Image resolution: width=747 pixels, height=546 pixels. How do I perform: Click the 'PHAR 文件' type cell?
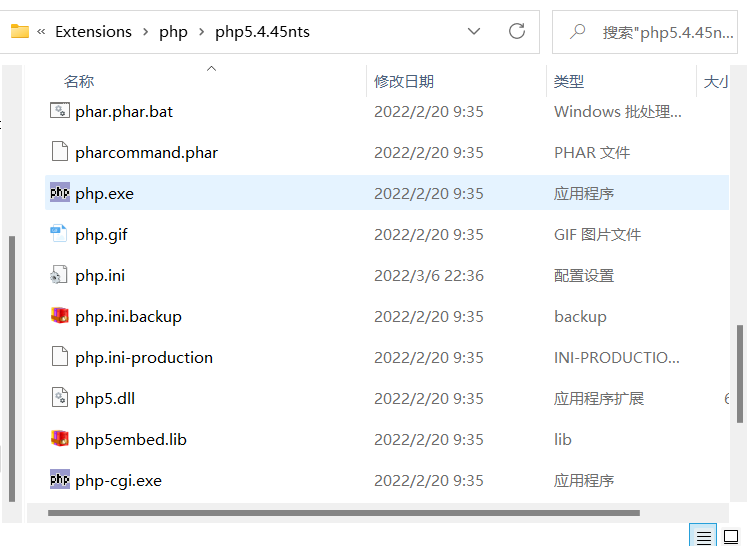click(x=592, y=152)
